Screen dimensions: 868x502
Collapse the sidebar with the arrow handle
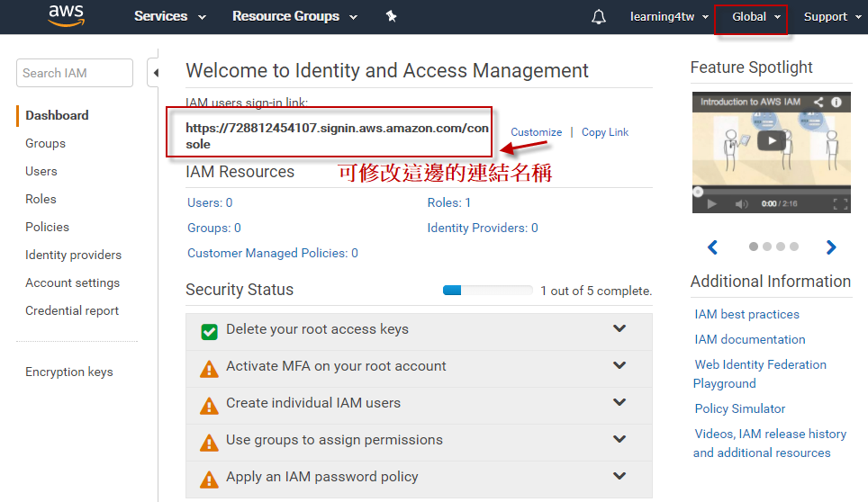click(154, 73)
